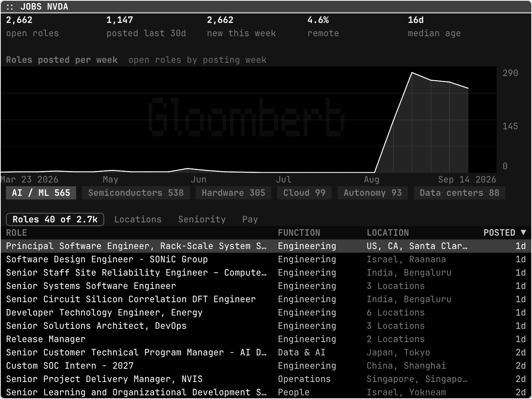Open Developer Technology Engineer, Energy role

pyautogui.click(x=266, y=313)
